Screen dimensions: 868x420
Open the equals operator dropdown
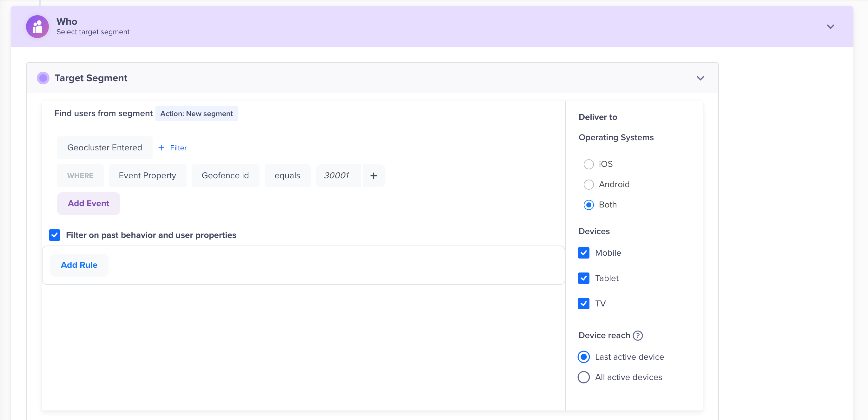coord(287,176)
